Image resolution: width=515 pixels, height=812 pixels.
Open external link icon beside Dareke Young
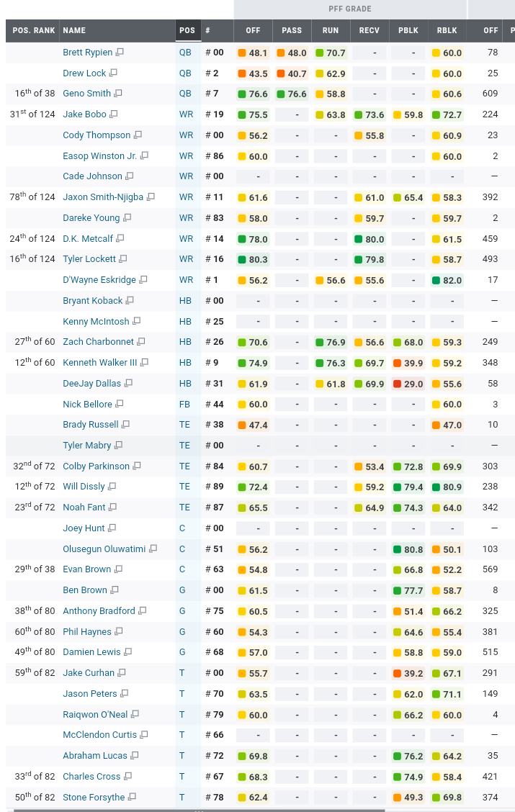point(127,218)
